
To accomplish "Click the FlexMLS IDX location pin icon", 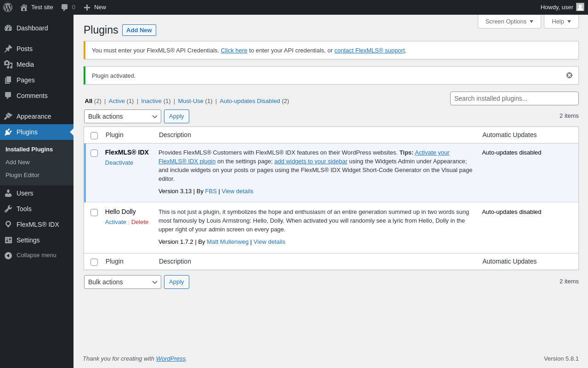I will pos(8,224).
